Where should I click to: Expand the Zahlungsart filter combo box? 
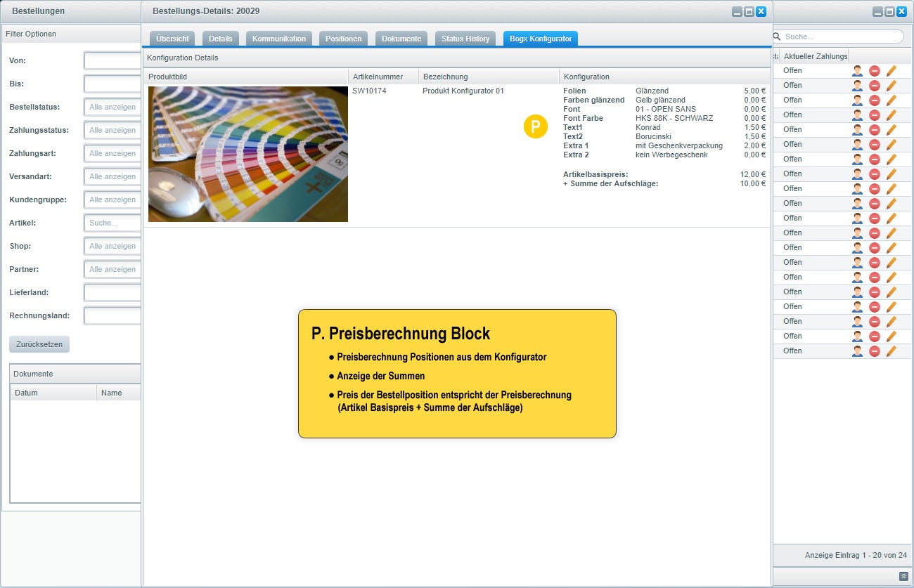(112, 153)
